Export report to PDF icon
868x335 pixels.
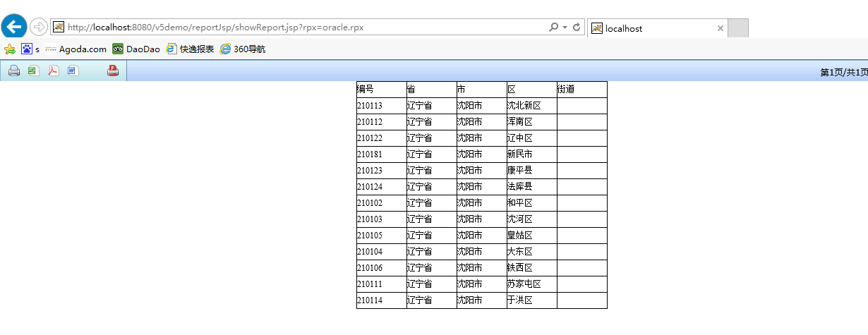pos(53,71)
